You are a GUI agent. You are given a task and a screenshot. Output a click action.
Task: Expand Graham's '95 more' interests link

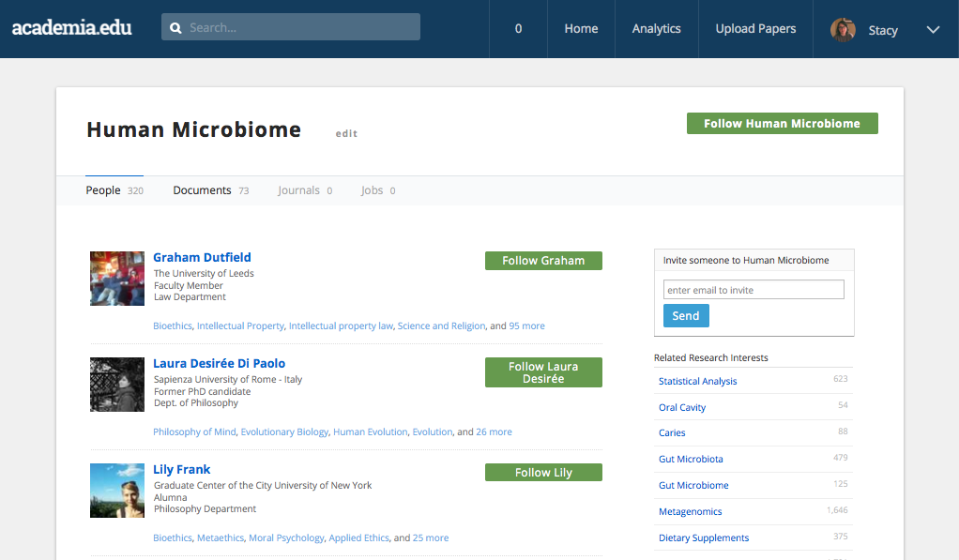coord(526,326)
